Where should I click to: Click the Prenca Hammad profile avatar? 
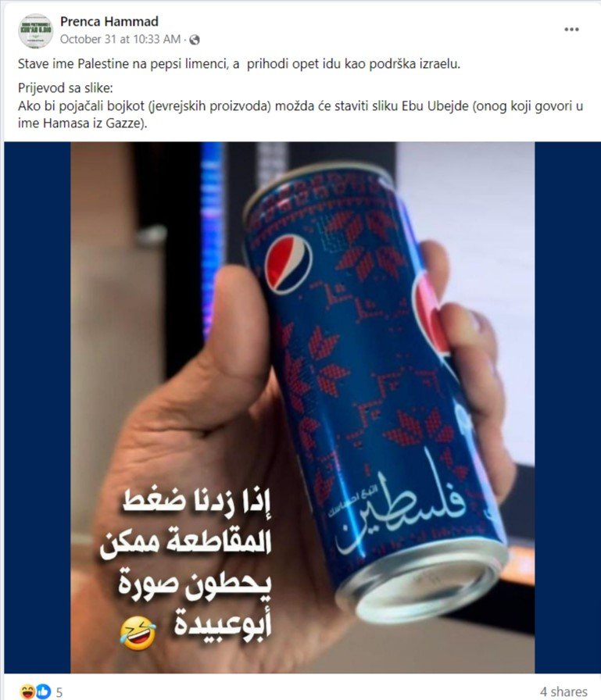point(36,30)
